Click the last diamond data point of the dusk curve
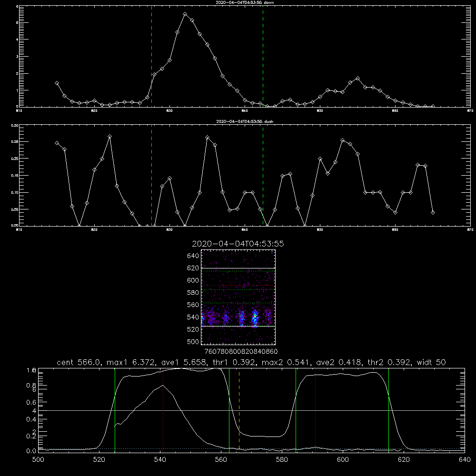This screenshot has width=476, height=476. click(433, 212)
